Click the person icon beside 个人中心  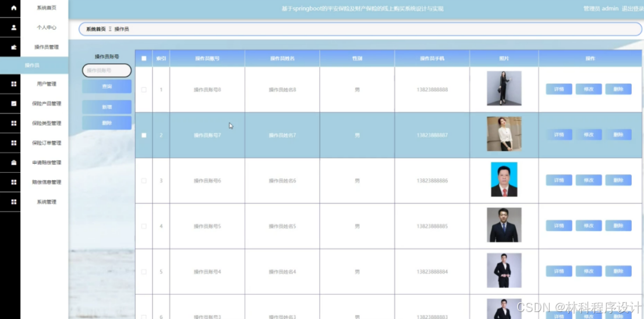click(x=13, y=27)
